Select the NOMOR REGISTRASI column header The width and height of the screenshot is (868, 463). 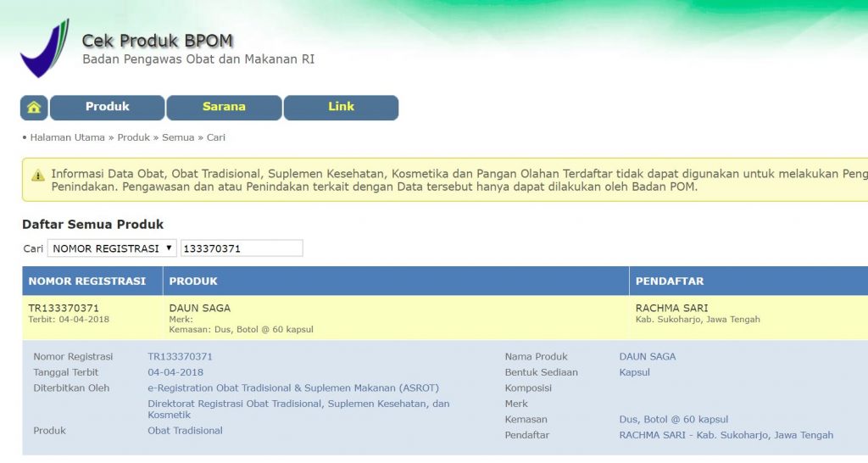pyautogui.click(x=92, y=281)
